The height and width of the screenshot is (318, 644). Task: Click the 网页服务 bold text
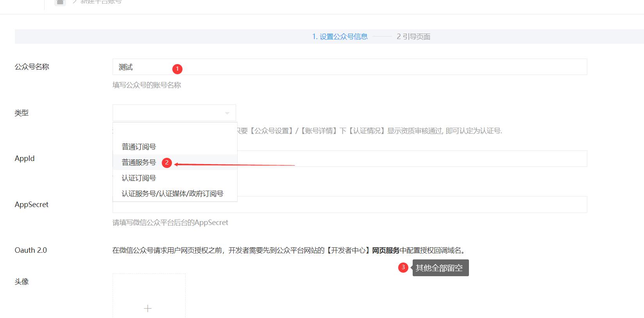click(x=386, y=250)
